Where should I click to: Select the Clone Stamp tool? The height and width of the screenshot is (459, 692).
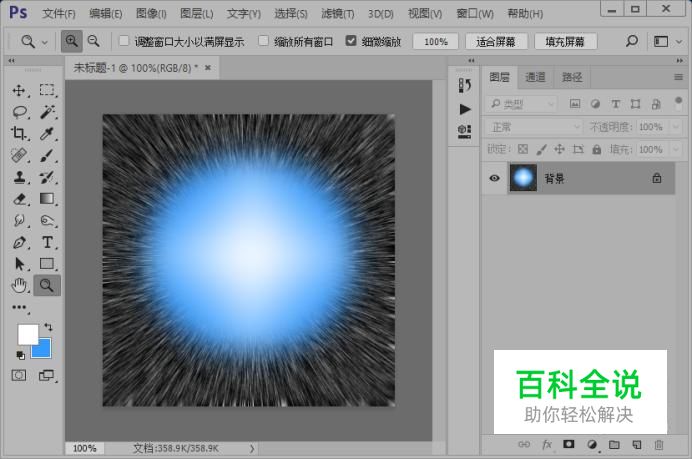[19, 177]
